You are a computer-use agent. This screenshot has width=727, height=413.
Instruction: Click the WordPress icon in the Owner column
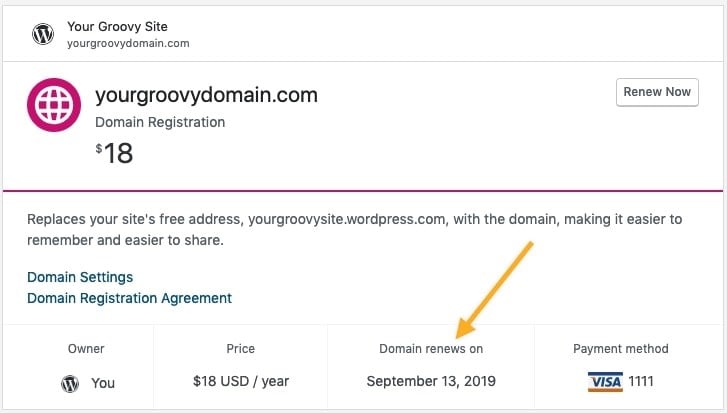click(70, 382)
